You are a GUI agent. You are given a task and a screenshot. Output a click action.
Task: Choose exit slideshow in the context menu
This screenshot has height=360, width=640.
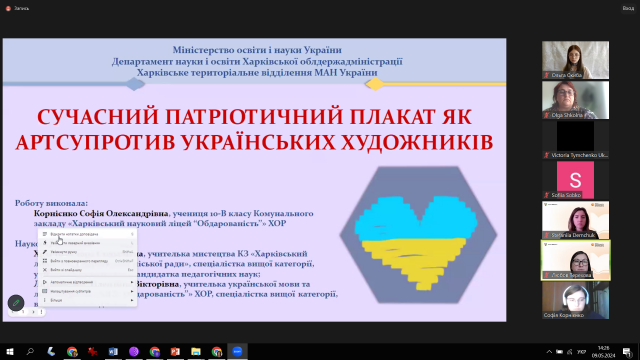coord(88,270)
